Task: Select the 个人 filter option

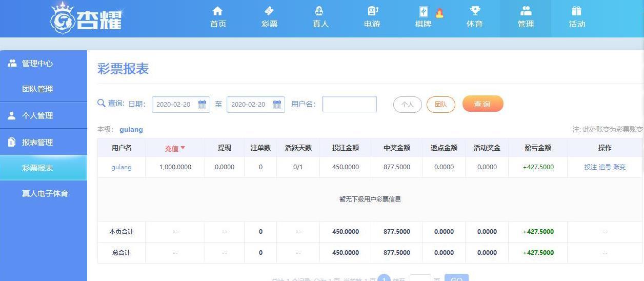Action: (x=407, y=105)
